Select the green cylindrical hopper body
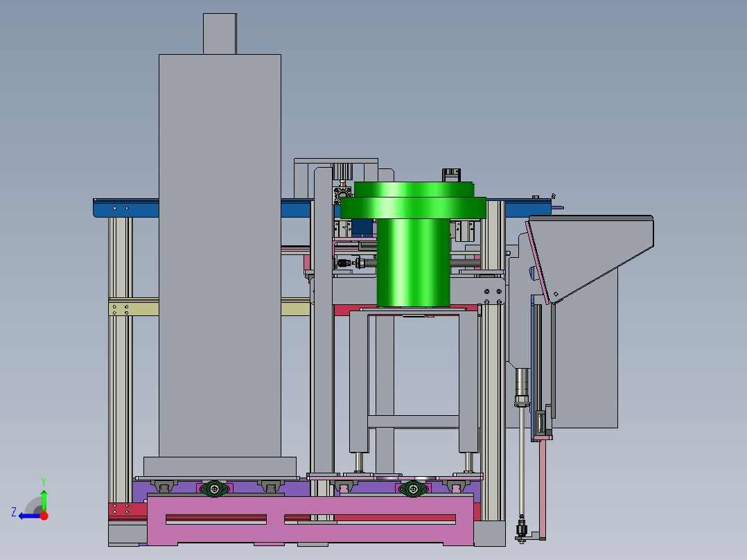 pyautogui.click(x=413, y=262)
